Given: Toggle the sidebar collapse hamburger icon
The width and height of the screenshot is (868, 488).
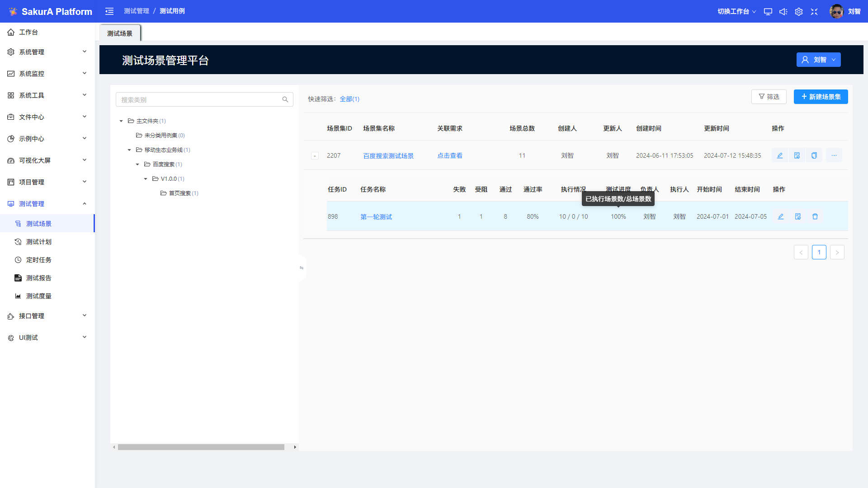Looking at the screenshot, I should click(x=109, y=11).
